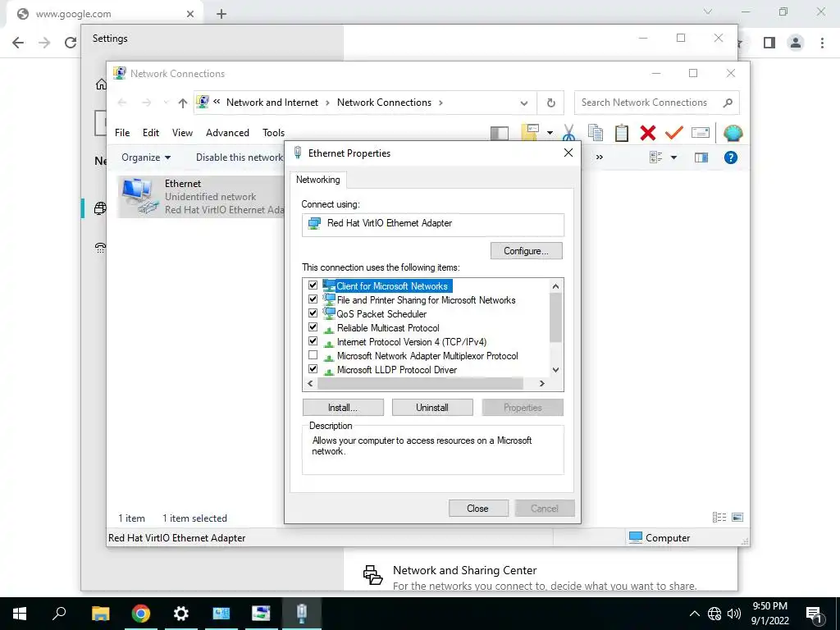Show hidden tray icons chevron
The image size is (840, 630).
pos(694,614)
